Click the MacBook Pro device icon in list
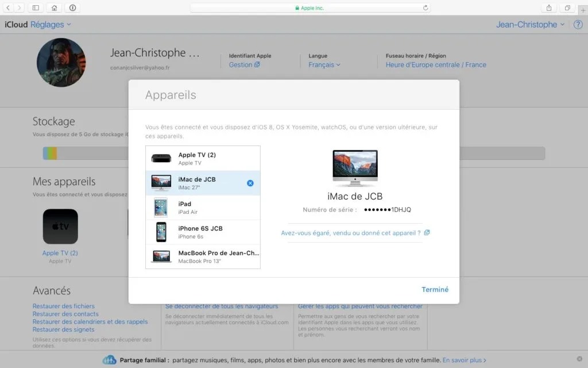The width and height of the screenshot is (588, 368). 161,256
